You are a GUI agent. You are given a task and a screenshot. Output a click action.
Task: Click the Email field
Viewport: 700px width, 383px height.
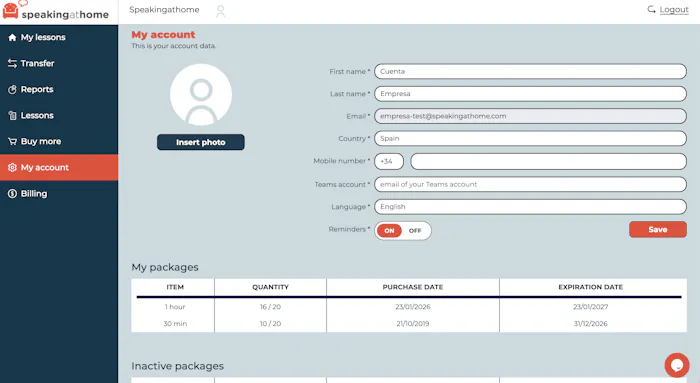tap(530, 116)
